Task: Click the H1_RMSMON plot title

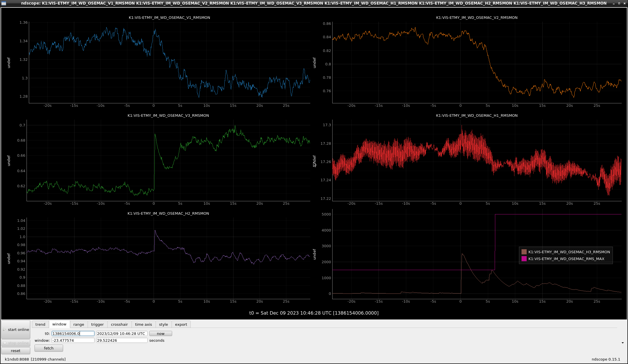Action: point(477,115)
